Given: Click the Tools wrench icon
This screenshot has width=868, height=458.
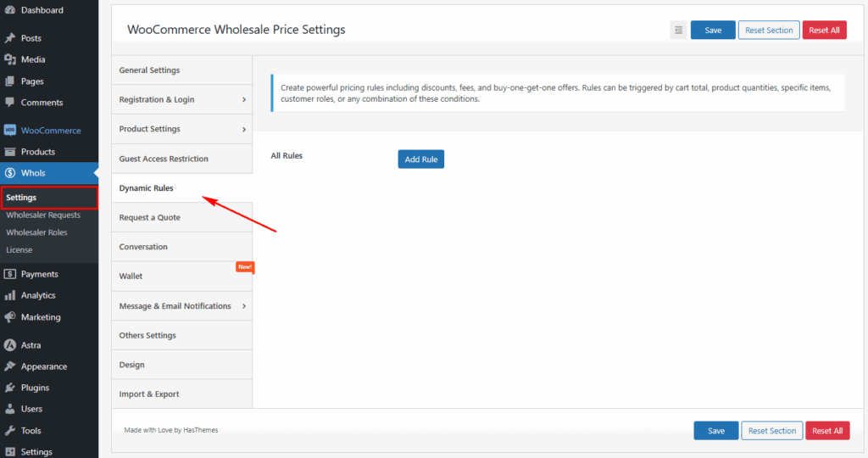Looking at the screenshot, I should click(x=10, y=430).
